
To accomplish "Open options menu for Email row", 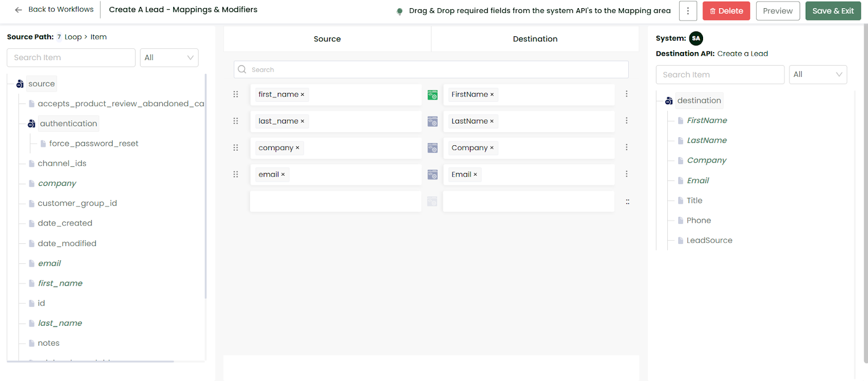I will pos(627,173).
